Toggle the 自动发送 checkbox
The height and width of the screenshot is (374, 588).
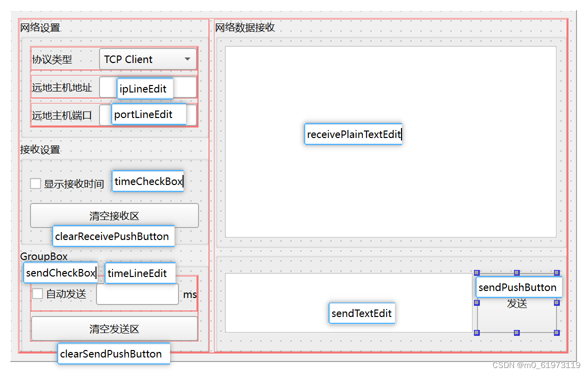pyautogui.click(x=37, y=293)
